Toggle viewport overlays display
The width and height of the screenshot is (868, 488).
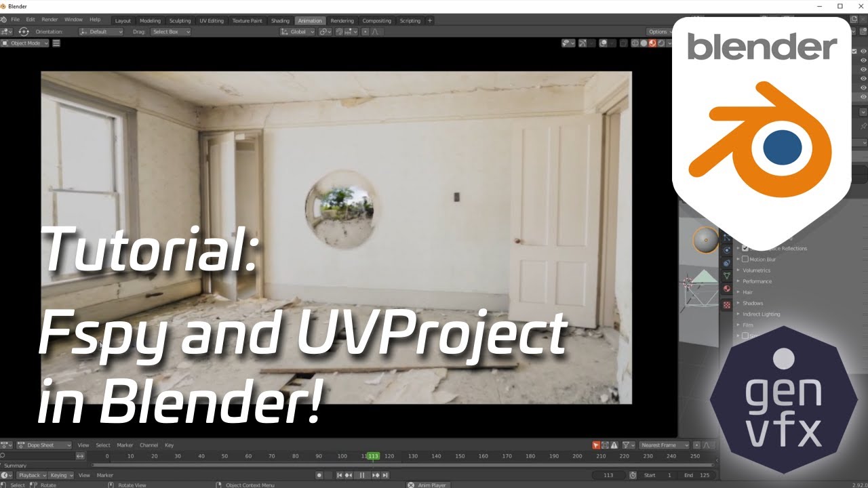[x=603, y=43]
